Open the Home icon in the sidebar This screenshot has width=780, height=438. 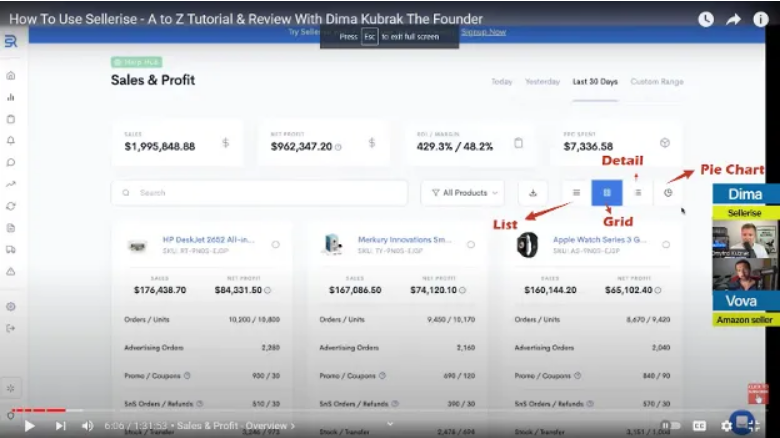coord(11,76)
